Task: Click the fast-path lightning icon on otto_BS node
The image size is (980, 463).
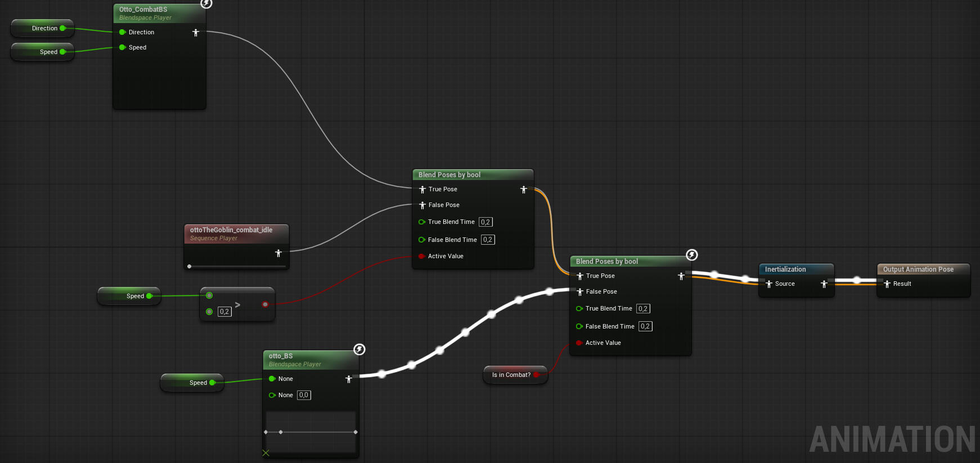Action: 359,349
